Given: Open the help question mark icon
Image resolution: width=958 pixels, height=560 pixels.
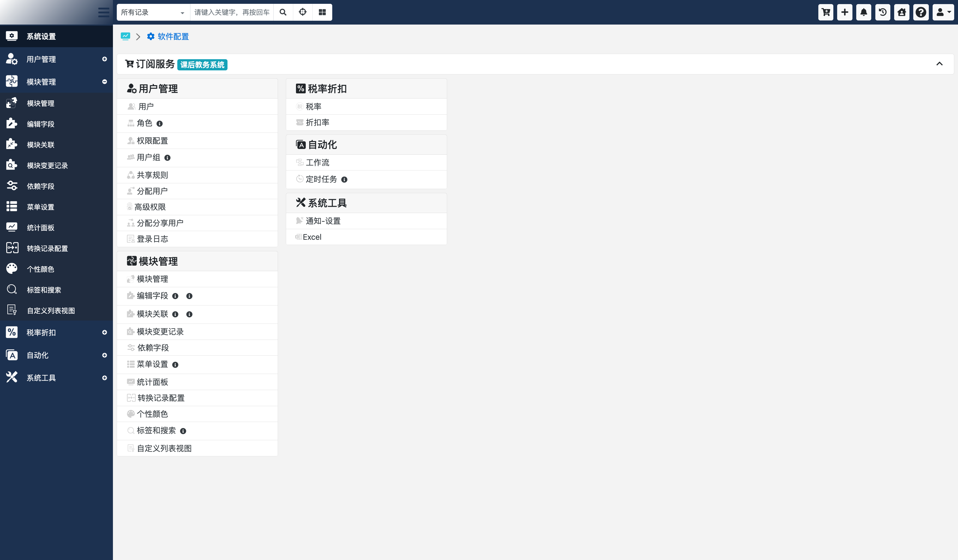Looking at the screenshot, I should pyautogui.click(x=920, y=12).
